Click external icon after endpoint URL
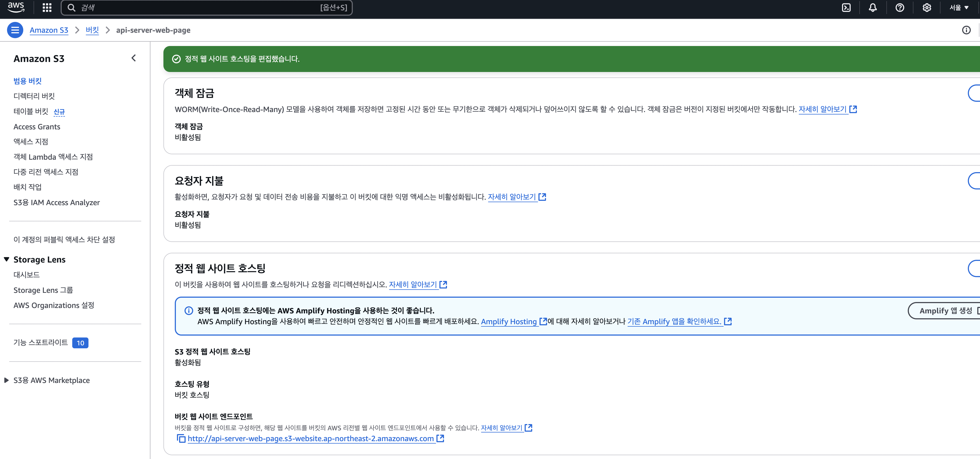The height and width of the screenshot is (459, 980). click(x=440, y=438)
